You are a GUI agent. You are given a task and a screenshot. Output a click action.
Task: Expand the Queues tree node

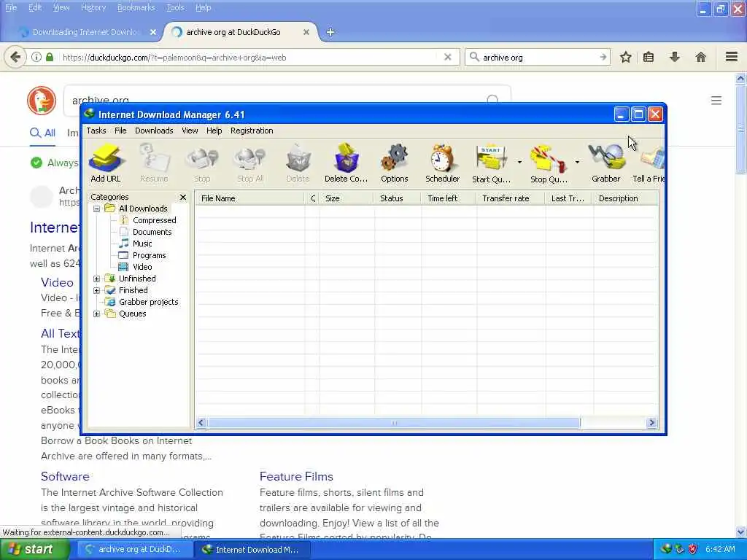point(97,314)
